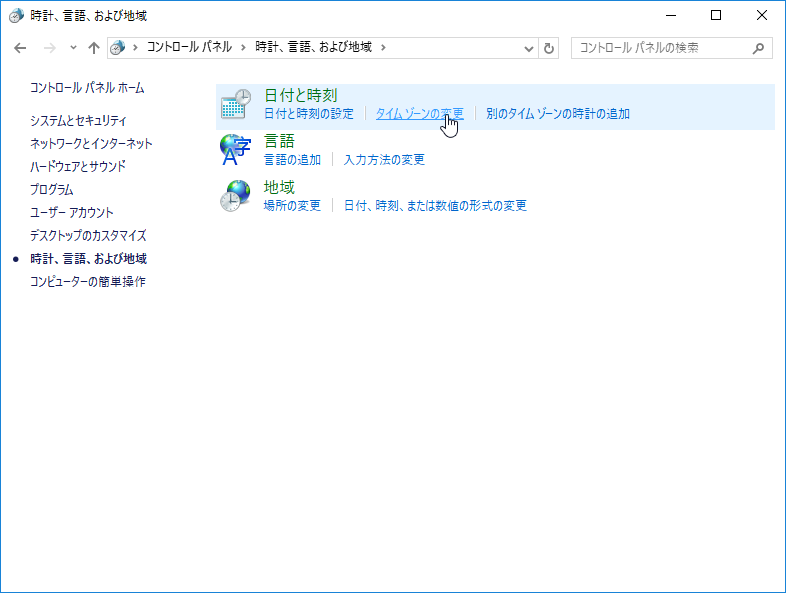This screenshot has height=593, width=786.
Task: Open タイム ゾーンの変更 link
Action: (x=419, y=114)
